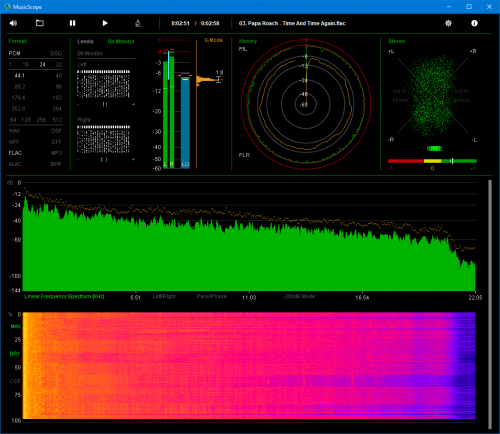This screenshot has height=434, width=500.
Task: Click the microphone input icon
Action: pyautogui.click(x=138, y=23)
